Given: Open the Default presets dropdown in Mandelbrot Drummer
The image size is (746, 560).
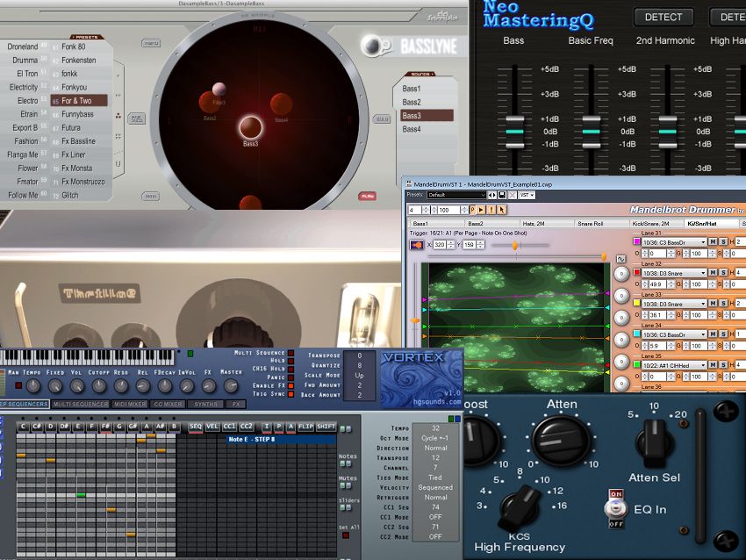Looking at the screenshot, I should [455, 195].
